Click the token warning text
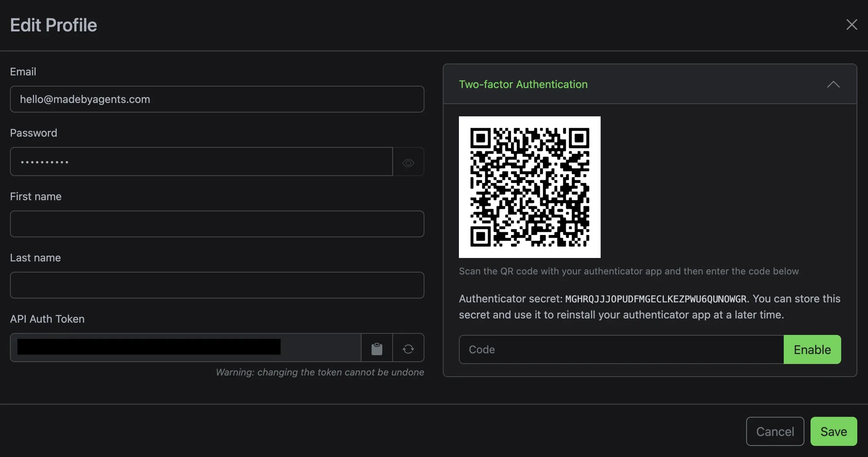This screenshot has height=457, width=868. [x=320, y=372]
